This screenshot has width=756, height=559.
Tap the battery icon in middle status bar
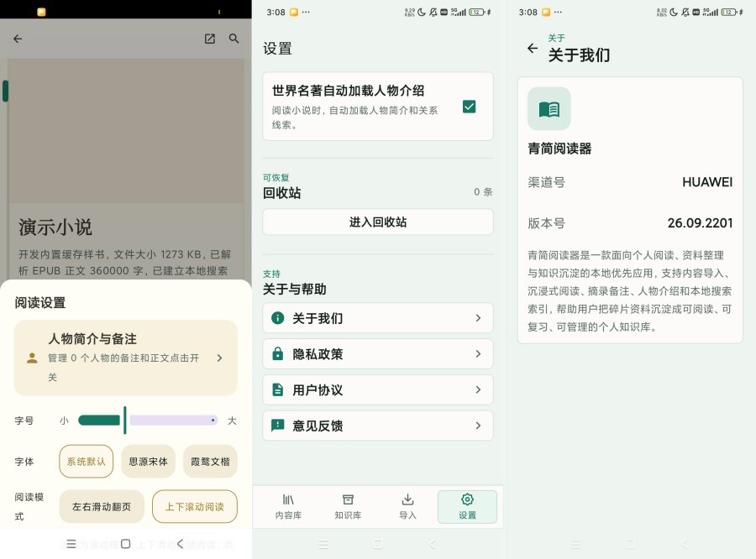point(477,13)
